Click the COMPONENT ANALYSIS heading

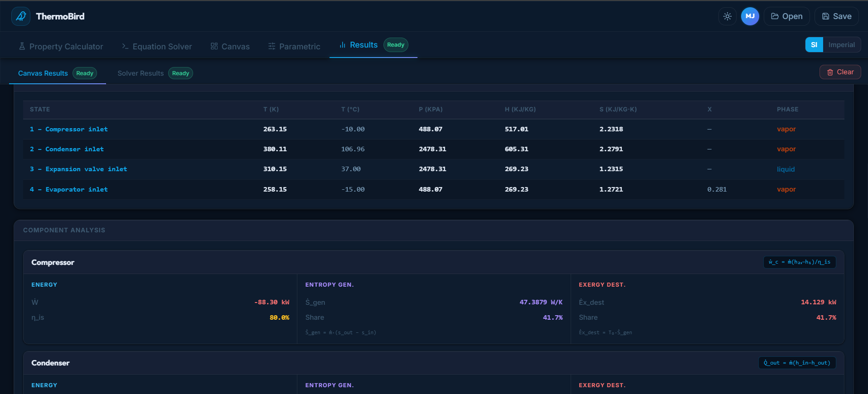(64, 230)
